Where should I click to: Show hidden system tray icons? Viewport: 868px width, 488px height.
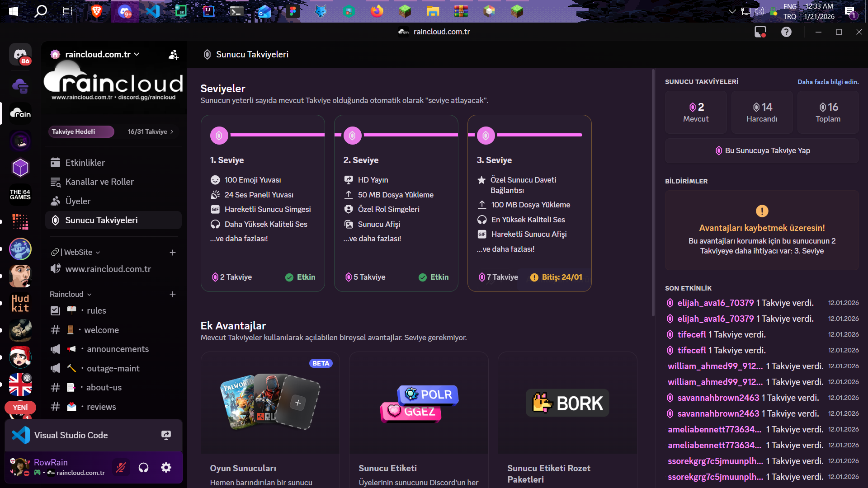(x=732, y=11)
